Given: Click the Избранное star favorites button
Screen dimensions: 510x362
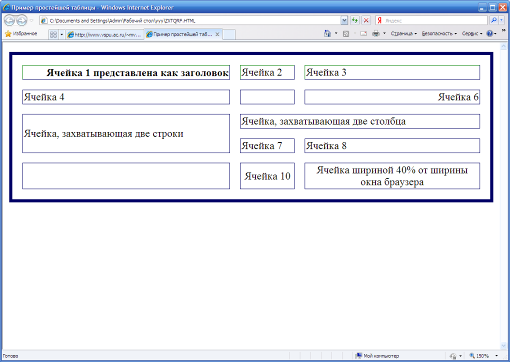Looking at the screenshot, I should coord(21,34).
